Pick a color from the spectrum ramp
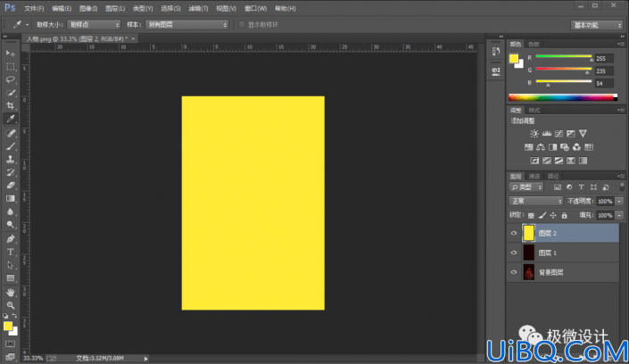Screen dimensions: 629x364 [x=563, y=97]
